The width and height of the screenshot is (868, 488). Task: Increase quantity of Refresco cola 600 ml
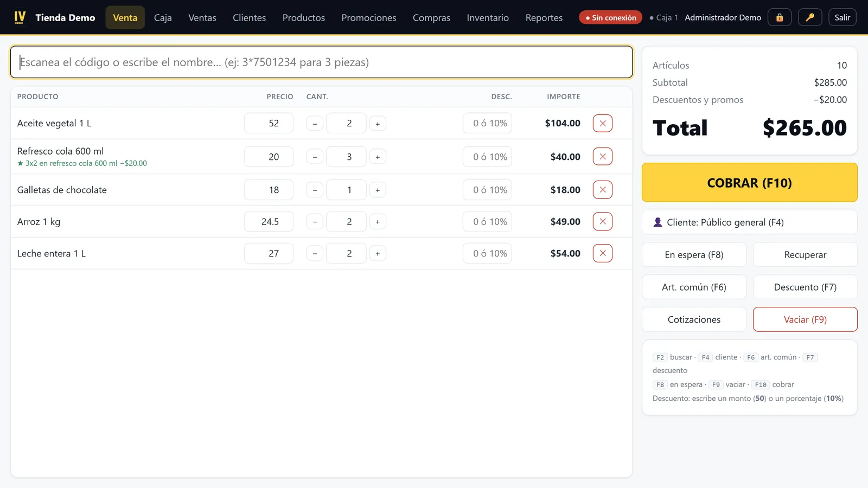pos(378,157)
